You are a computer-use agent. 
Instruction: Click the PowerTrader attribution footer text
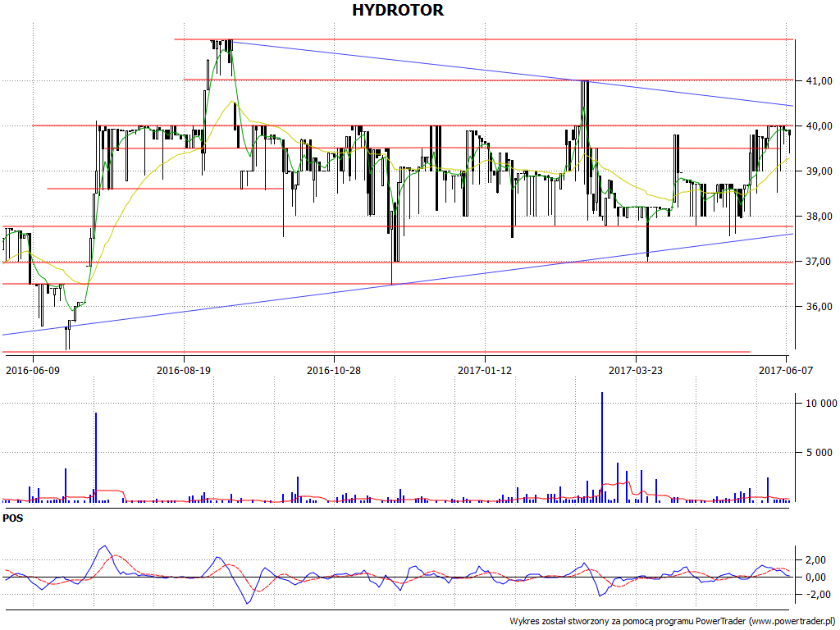click(672, 622)
